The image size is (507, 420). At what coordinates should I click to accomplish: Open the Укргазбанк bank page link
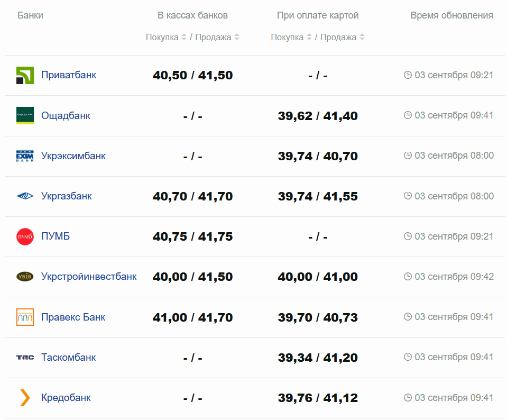(x=67, y=196)
